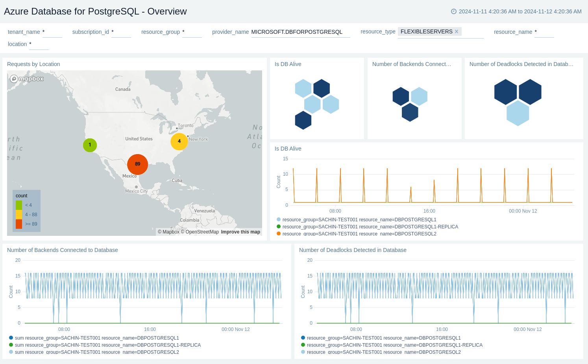Click the 08:00 tick on Deadlocks line chart
Viewport: 588px width, 364px height.
356,329
